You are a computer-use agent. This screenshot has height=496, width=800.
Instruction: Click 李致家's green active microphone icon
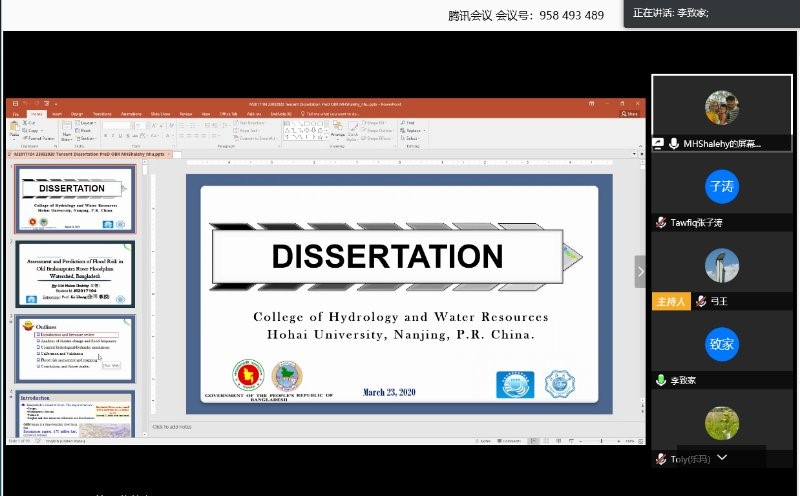tap(661, 380)
